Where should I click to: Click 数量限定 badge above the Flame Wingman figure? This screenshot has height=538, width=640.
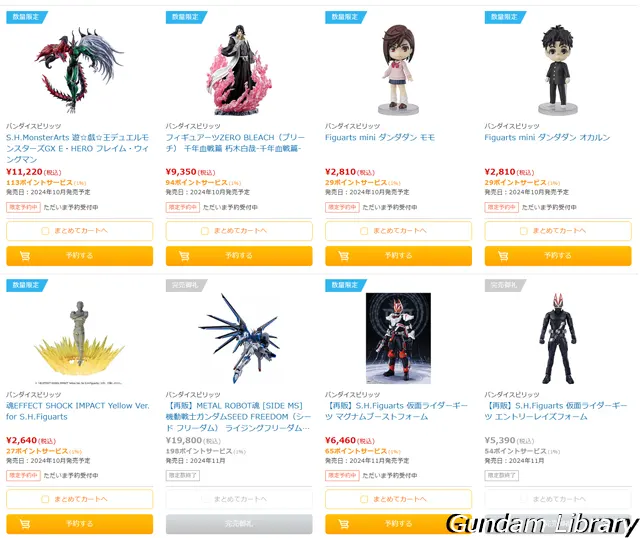[x=27, y=17]
